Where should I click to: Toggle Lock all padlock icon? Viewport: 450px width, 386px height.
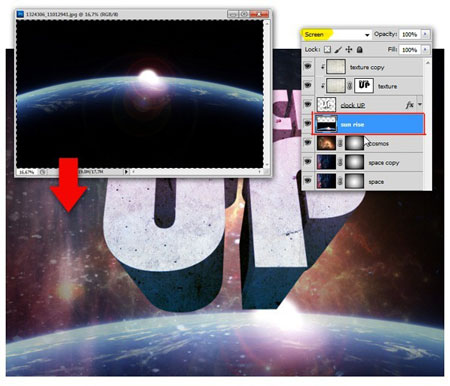click(x=359, y=50)
